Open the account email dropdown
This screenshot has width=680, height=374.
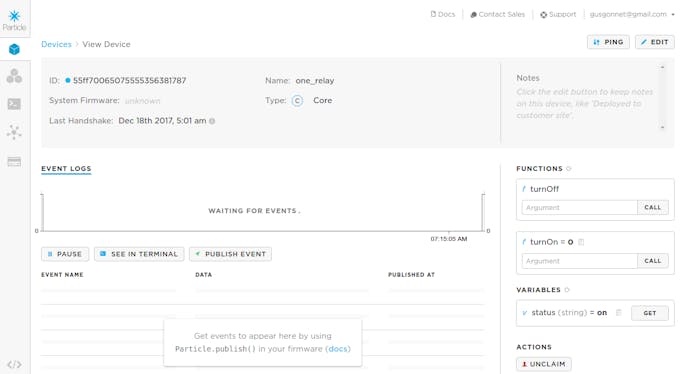point(631,14)
